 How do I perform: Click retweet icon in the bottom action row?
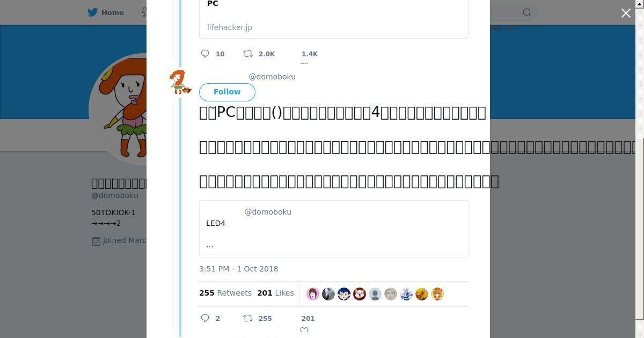(248, 318)
